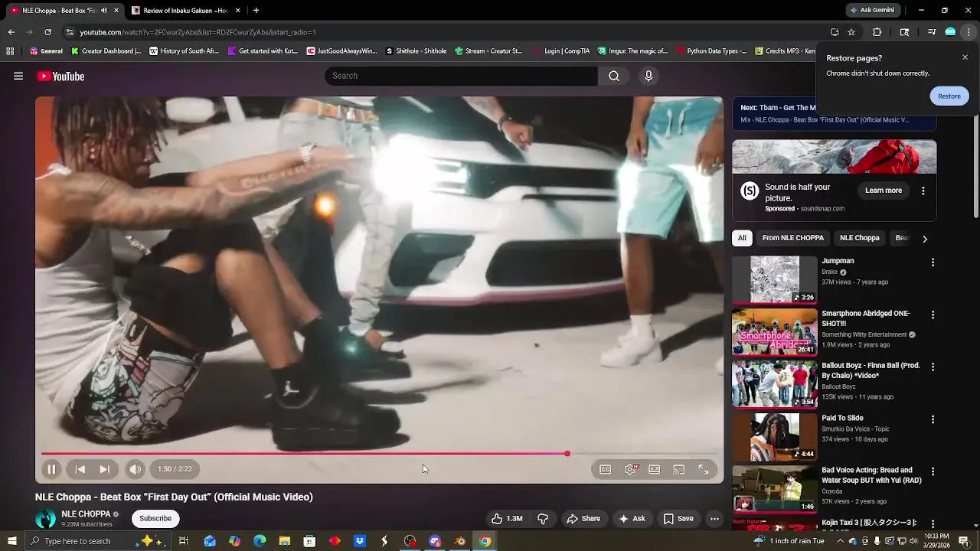Viewport: 980px width, 551px height.
Task: Dismiss the Restore pages popup
Action: click(x=965, y=57)
